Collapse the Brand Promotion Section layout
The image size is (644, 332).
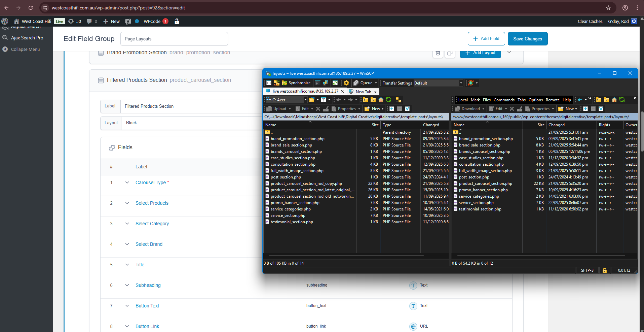point(509,52)
